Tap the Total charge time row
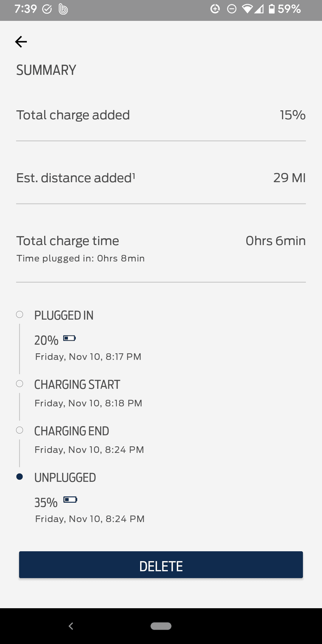 click(x=161, y=241)
